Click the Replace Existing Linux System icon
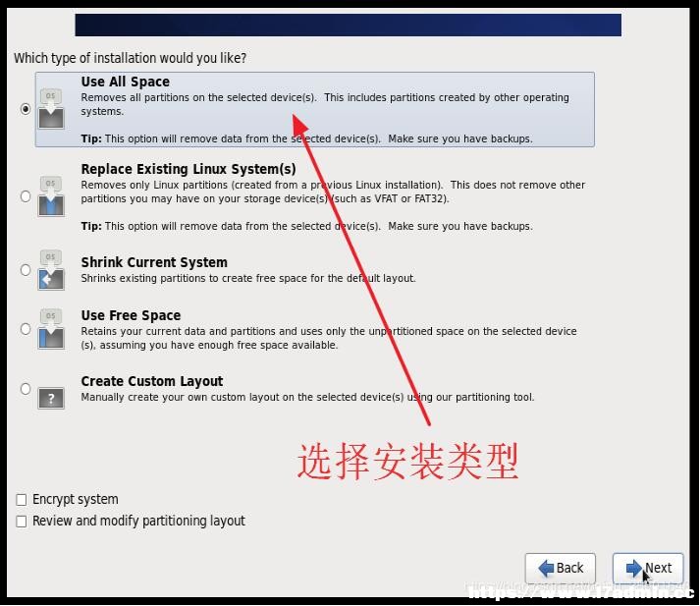 tap(51, 196)
